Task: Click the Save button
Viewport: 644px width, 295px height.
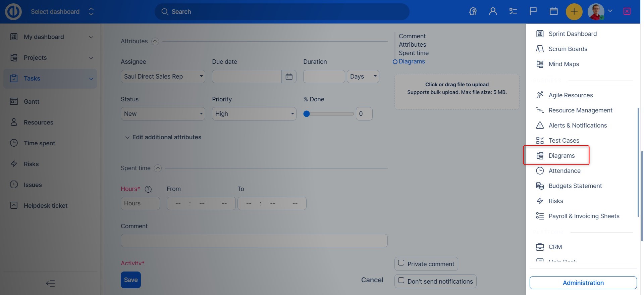Action: pos(130,280)
